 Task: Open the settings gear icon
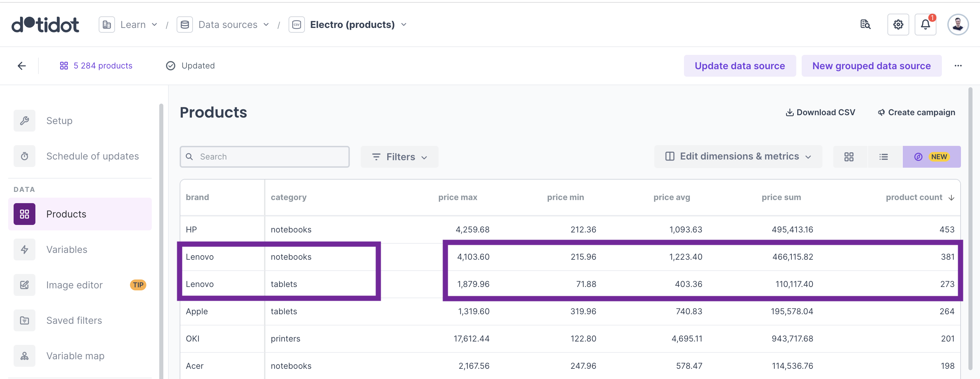pos(898,25)
